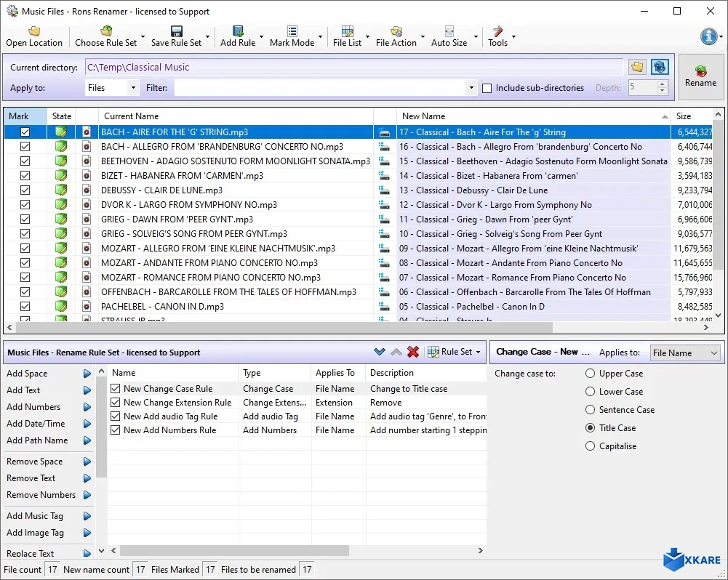
Task: Open the Choose Rule Set tool
Action: [106, 36]
